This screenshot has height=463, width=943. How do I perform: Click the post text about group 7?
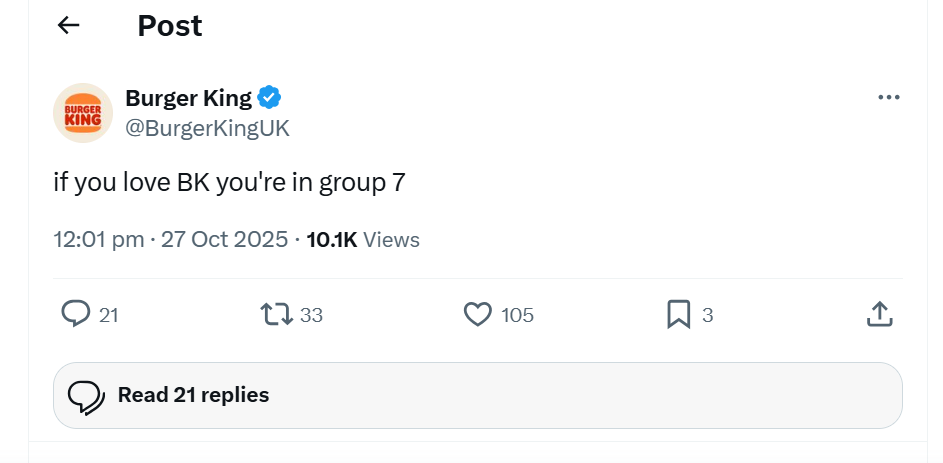pos(230,183)
